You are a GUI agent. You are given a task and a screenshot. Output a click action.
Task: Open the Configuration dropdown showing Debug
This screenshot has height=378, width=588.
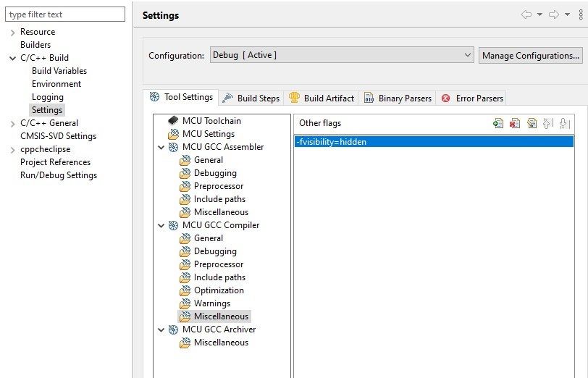pyautogui.click(x=342, y=55)
